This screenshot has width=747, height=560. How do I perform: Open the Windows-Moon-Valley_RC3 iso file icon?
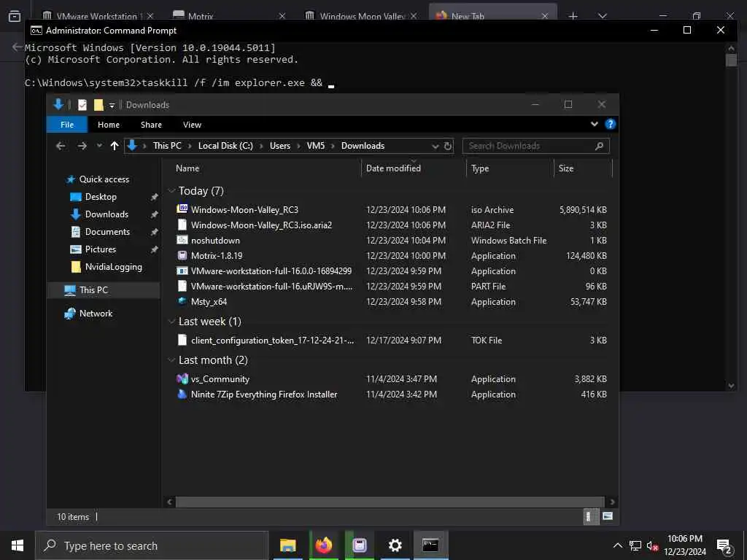182,209
